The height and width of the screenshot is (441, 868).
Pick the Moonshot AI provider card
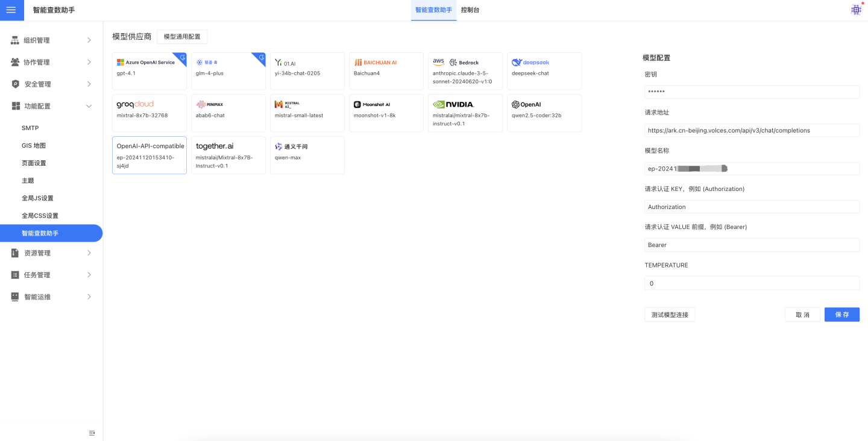(386, 113)
